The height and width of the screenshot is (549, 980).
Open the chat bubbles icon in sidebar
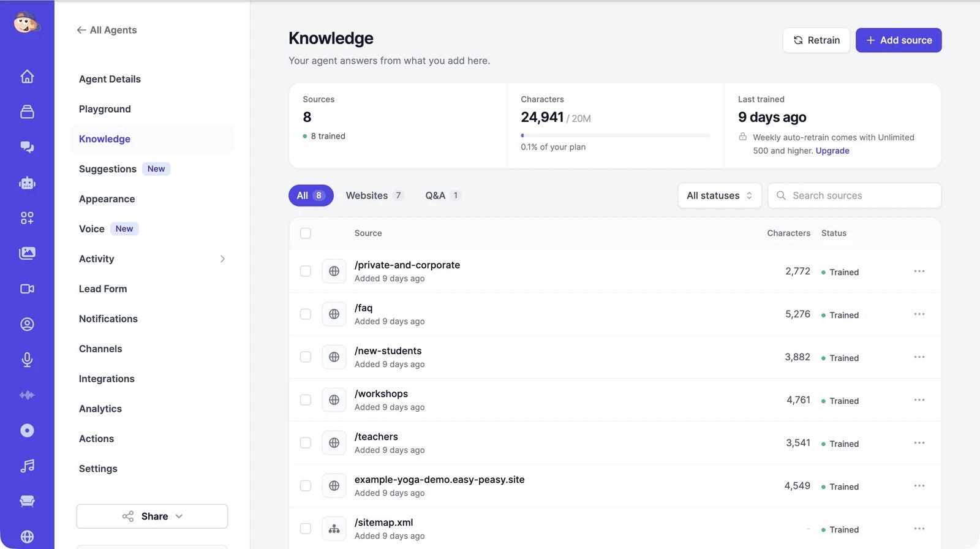pos(27,147)
